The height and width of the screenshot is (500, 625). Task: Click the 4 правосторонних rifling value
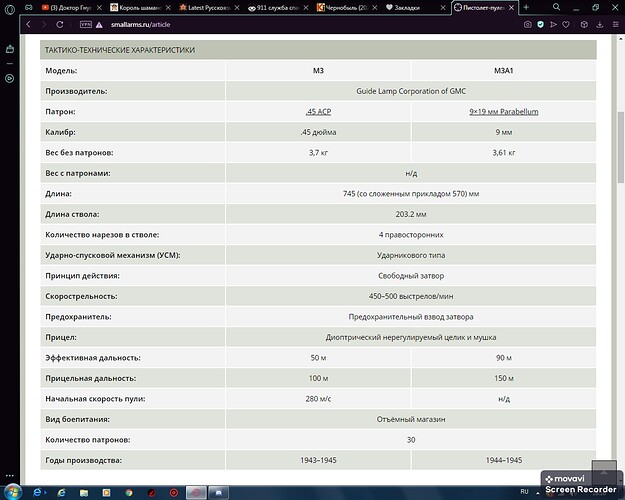click(411, 234)
